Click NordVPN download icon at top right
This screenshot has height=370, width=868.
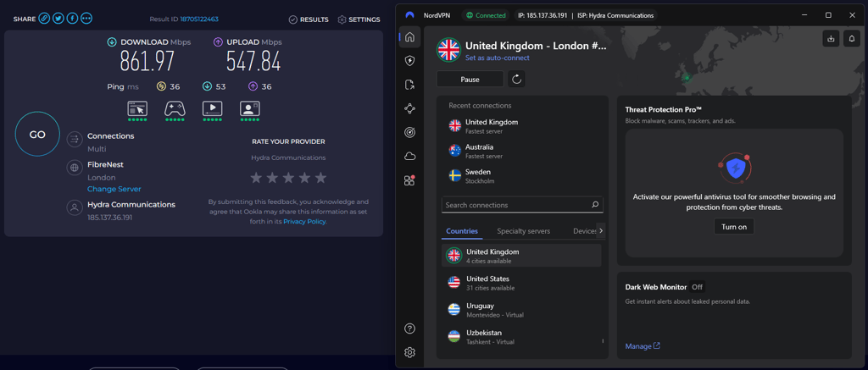coord(831,39)
